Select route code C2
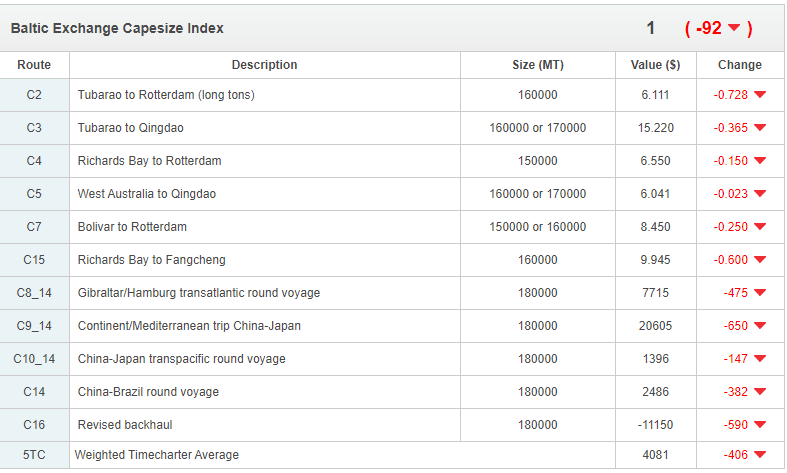The image size is (787, 473). click(x=34, y=95)
